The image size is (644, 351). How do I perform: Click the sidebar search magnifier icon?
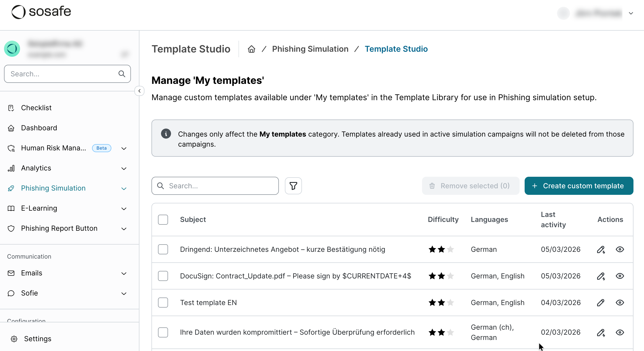pos(122,74)
